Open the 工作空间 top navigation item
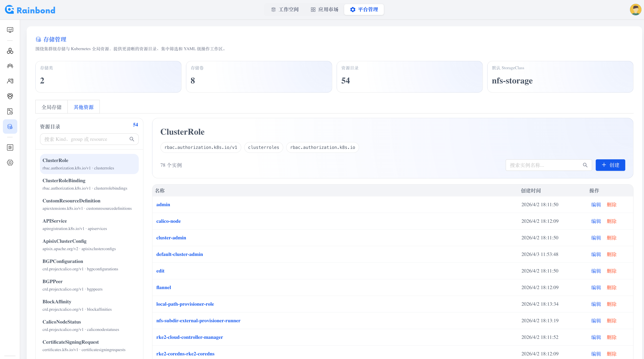 [x=285, y=10]
